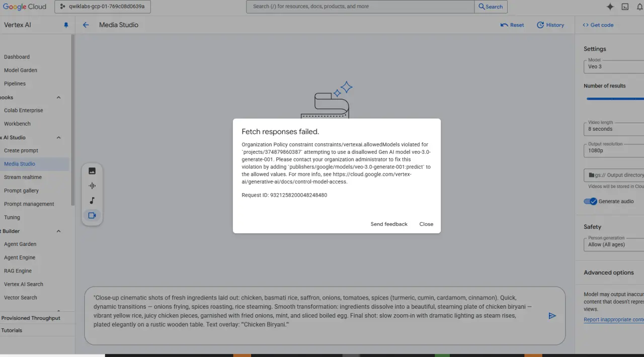
Task: Collapse the Vertex AI Studio section chevron
Action: tap(58, 138)
